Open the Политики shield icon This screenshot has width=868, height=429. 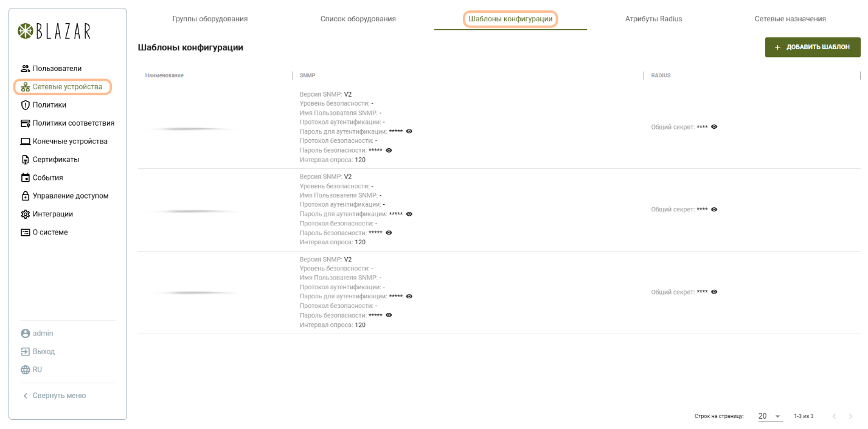point(26,105)
